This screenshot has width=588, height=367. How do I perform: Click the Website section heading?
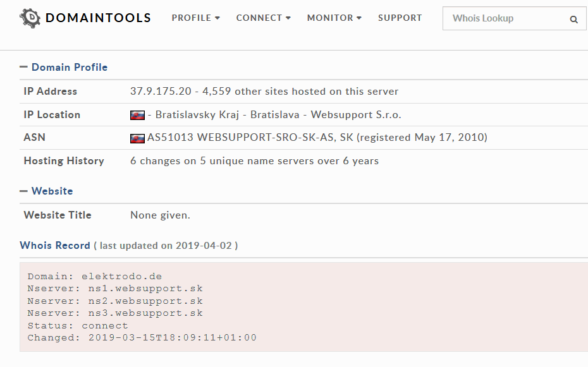52,191
